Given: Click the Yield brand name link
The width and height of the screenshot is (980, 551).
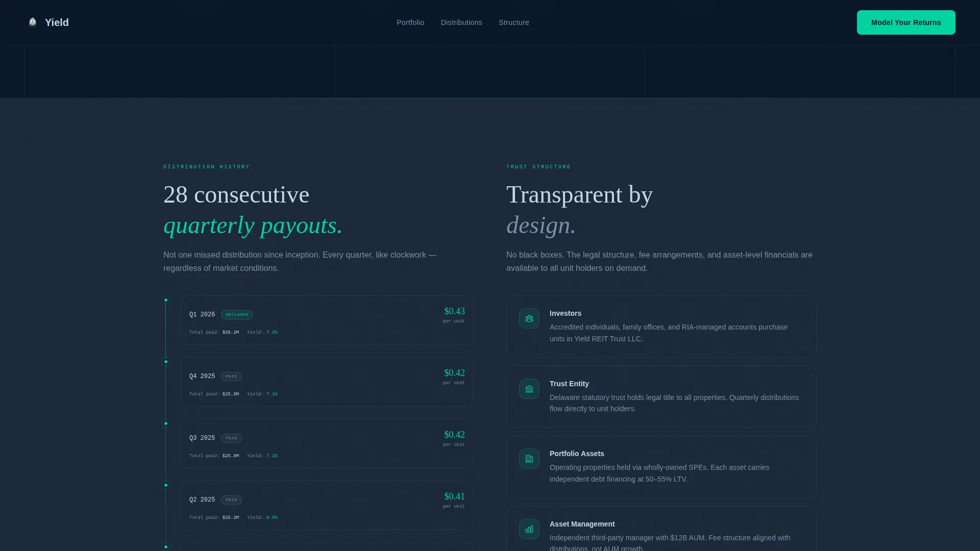Looking at the screenshot, I should (x=57, y=22).
